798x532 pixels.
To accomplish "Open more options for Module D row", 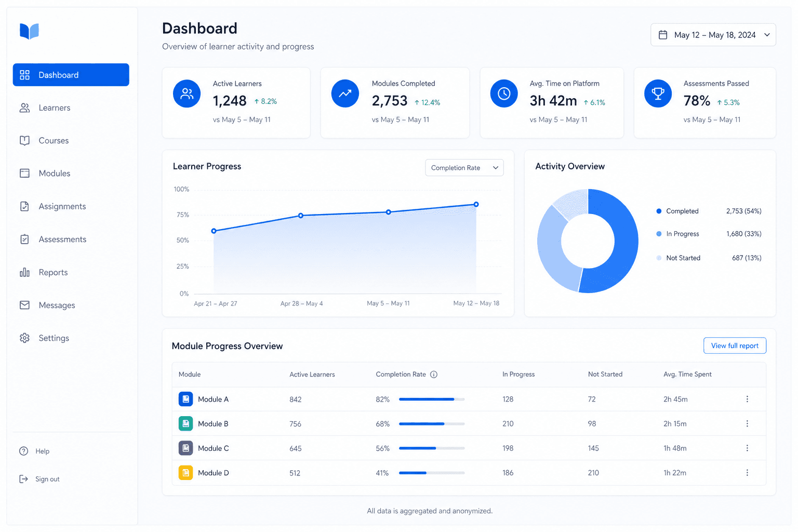I will click(x=747, y=473).
